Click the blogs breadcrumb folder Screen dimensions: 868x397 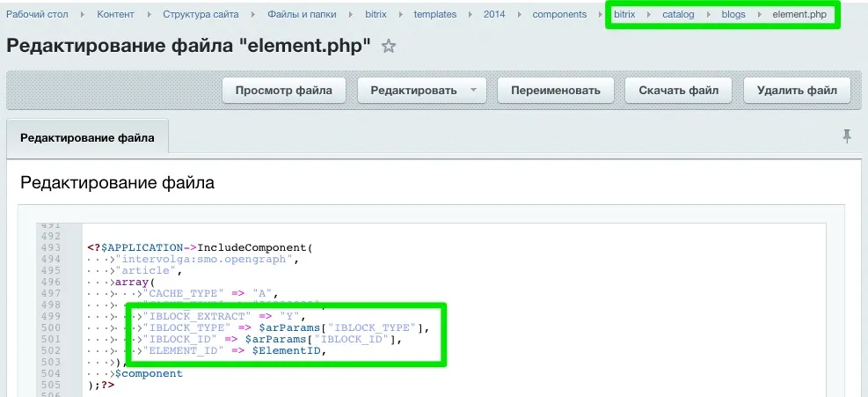pyautogui.click(x=733, y=15)
